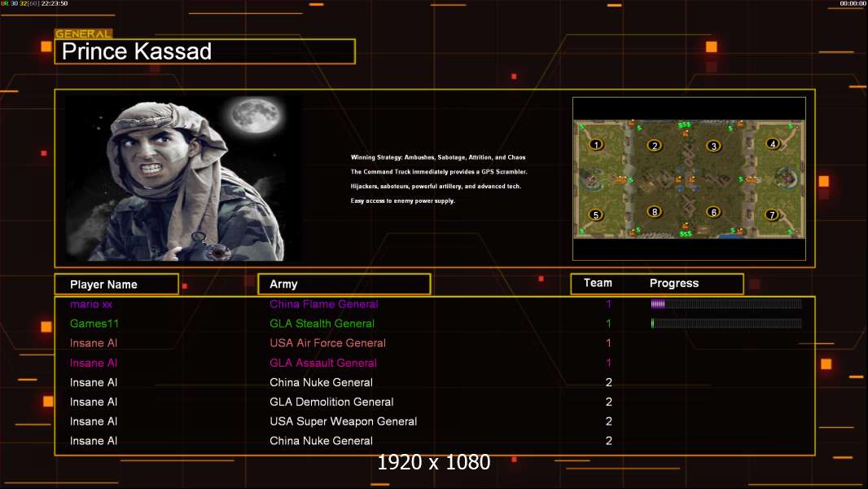The image size is (868, 489).
Task: Click the China Flame General army entry
Action: [324, 304]
